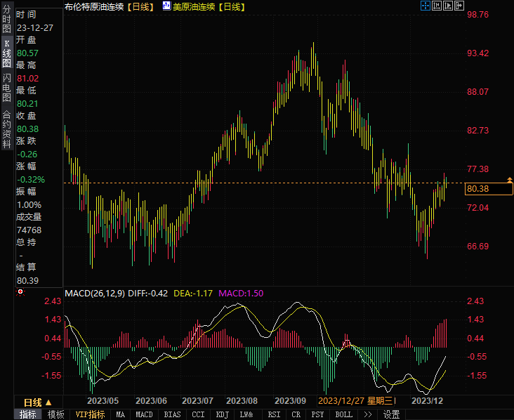Click the second blue window icon at top right

437,6
